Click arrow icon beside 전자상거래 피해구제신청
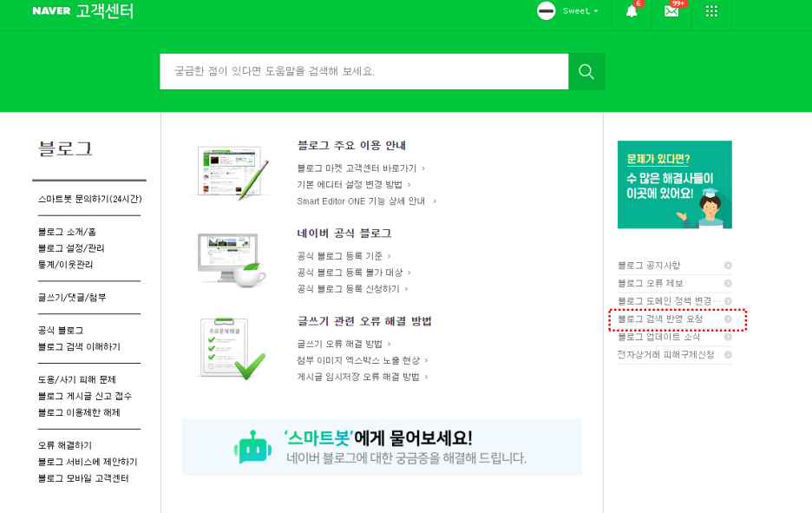 click(728, 355)
